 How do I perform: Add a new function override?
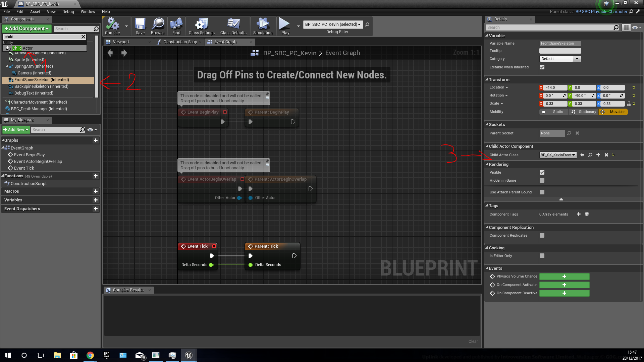click(x=96, y=176)
